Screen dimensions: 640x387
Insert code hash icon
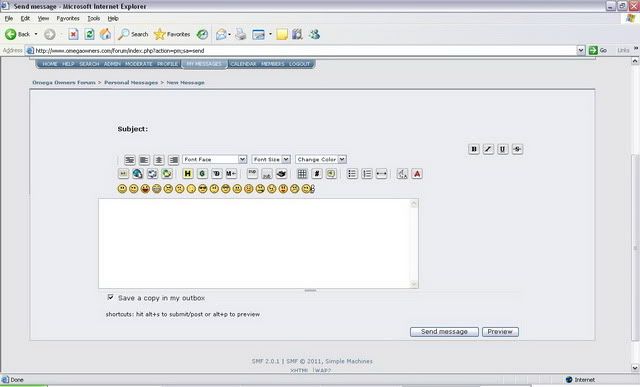click(317, 174)
